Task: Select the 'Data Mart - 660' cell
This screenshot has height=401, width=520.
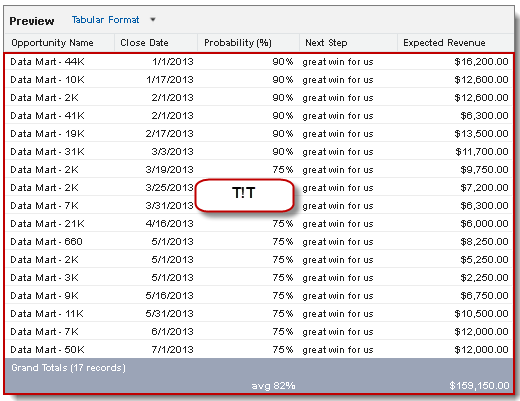Action: point(46,242)
